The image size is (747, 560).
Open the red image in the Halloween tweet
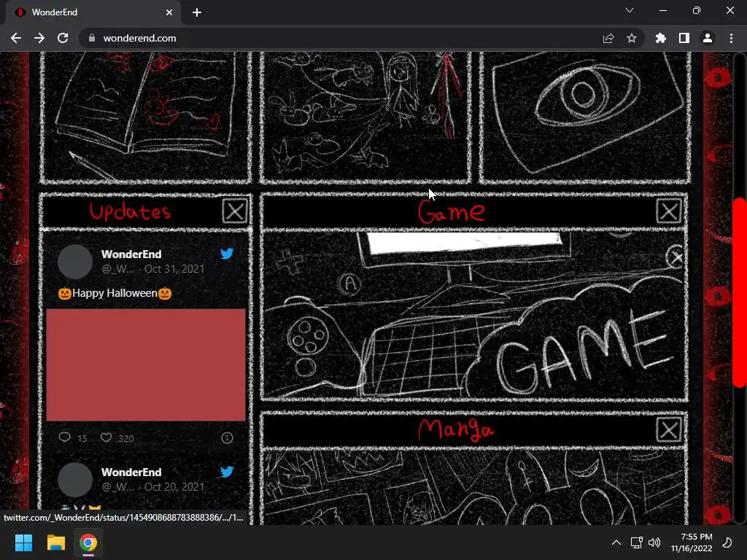click(146, 365)
